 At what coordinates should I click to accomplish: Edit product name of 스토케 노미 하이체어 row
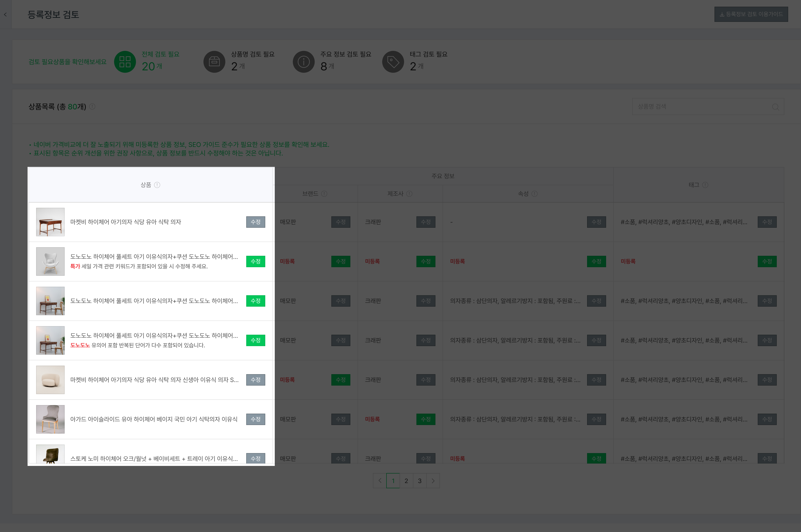click(256, 458)
